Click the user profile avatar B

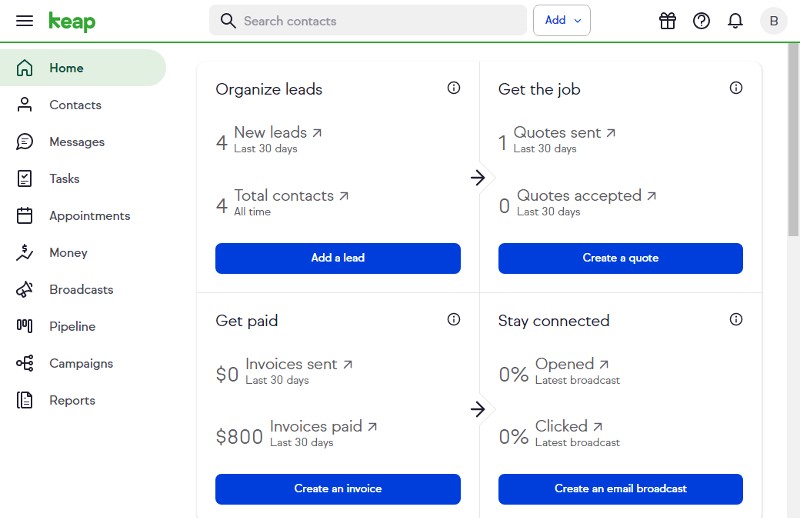pos(773,21)
